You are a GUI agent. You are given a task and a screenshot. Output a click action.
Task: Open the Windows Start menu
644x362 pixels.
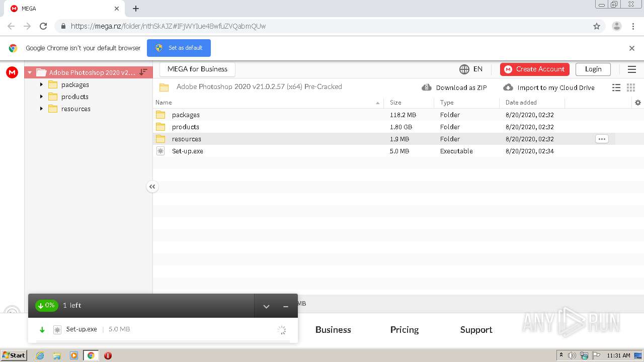click(14, 355)
